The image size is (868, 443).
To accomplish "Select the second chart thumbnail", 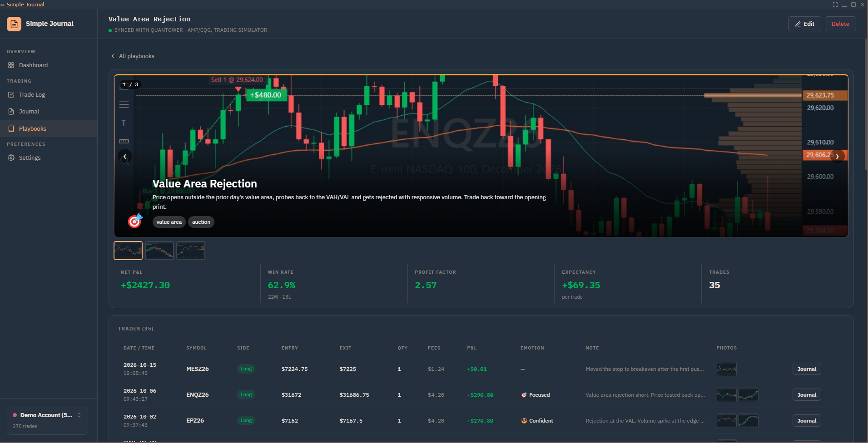I will [159, 251].
